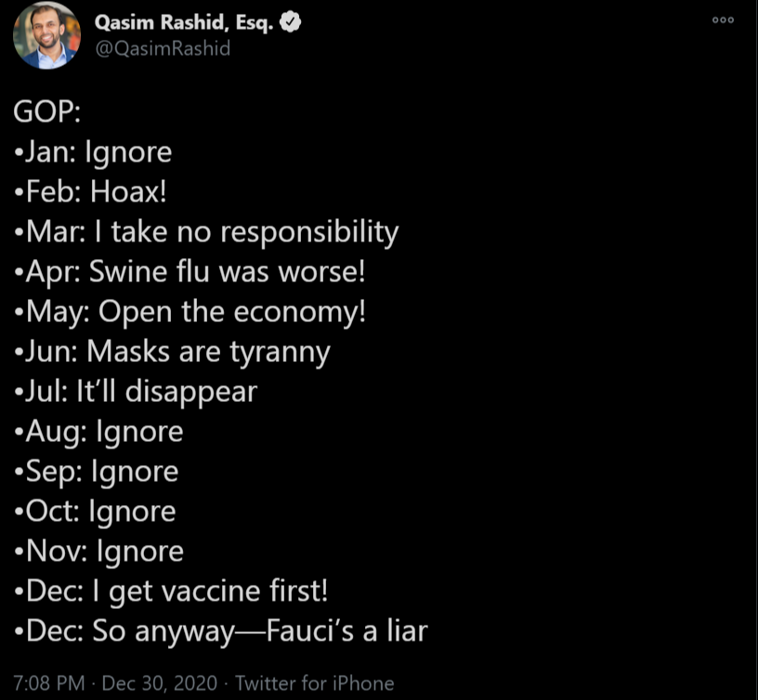Screen dimensions: 758x700
Task: Click the three dots to report the tweet
Action: [x=723, y=19]
